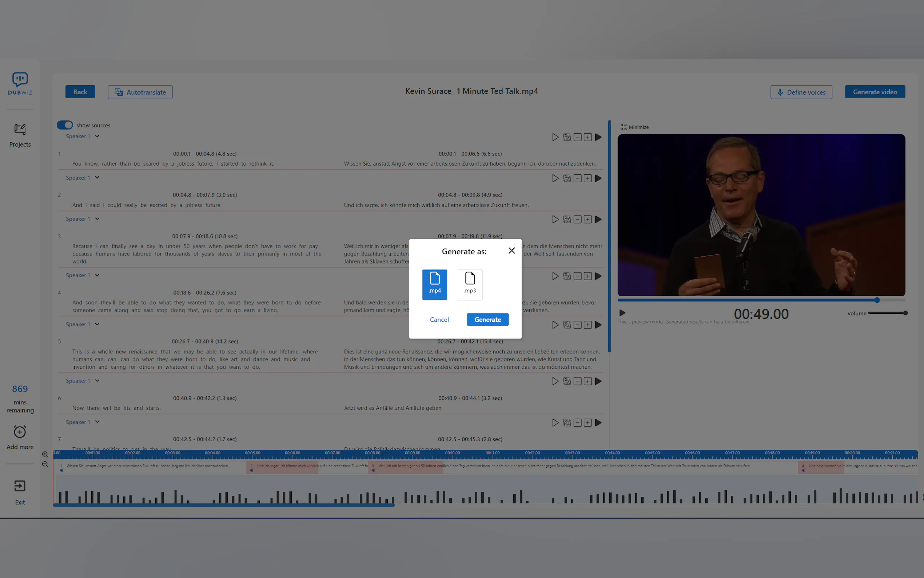Open Speaker 1 dropdown for segment 4
924x578 pixels.
tap(97, 275)
